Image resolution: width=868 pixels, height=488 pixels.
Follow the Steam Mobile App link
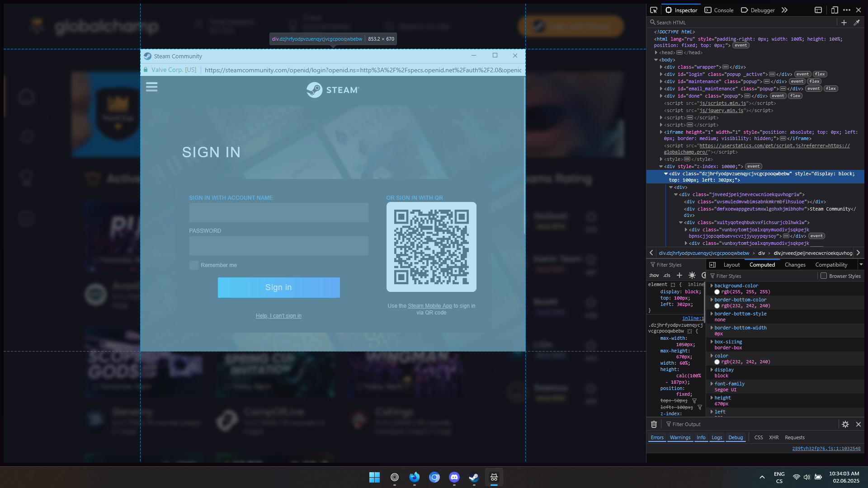point(429,306)
